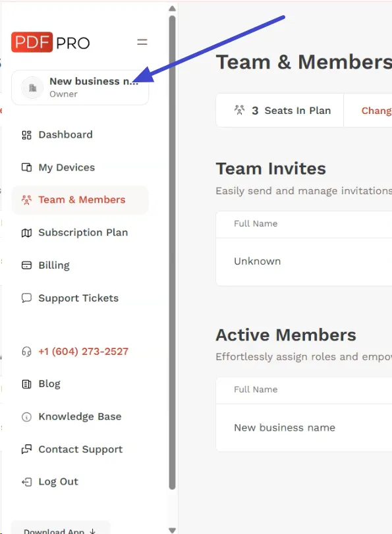
Task: Click the seats people icon near 3 Seats
Action: pos(240,110)
